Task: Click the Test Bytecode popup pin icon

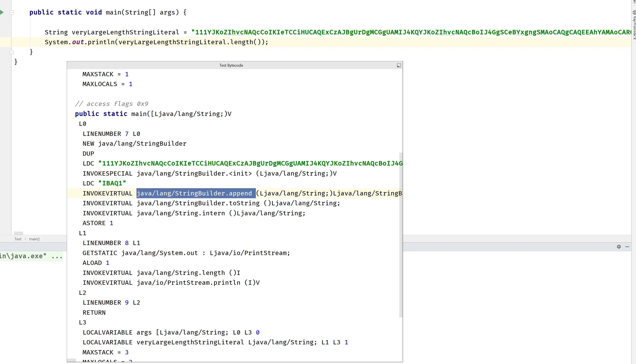Action: click(399, 65)
